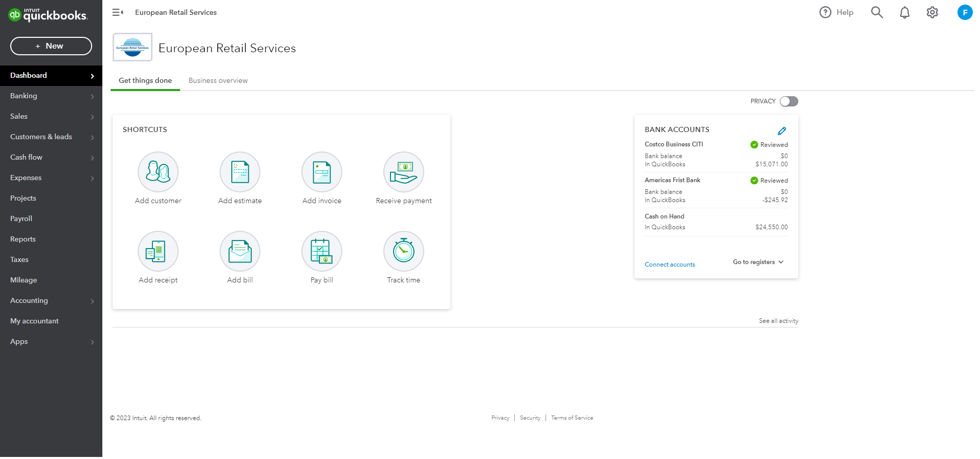Open the Add customer shortcut icon
Screen dimensions: 980x459
click(158, 172)
